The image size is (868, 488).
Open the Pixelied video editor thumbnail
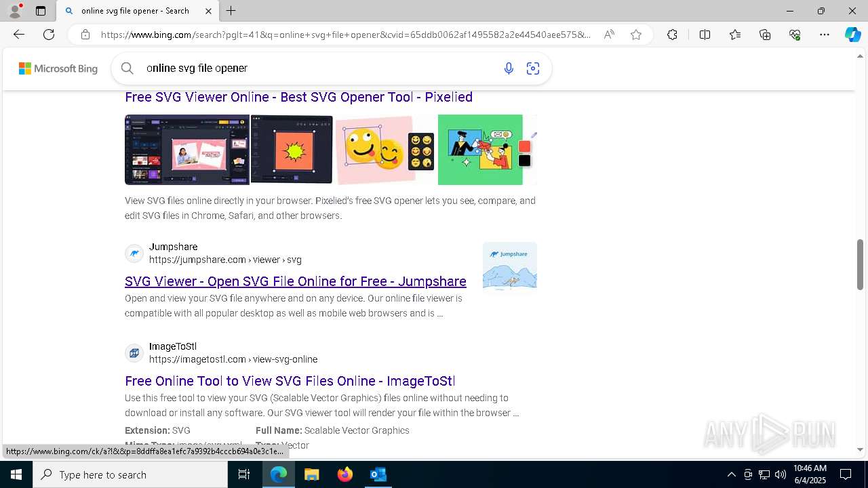click(187, 150)
